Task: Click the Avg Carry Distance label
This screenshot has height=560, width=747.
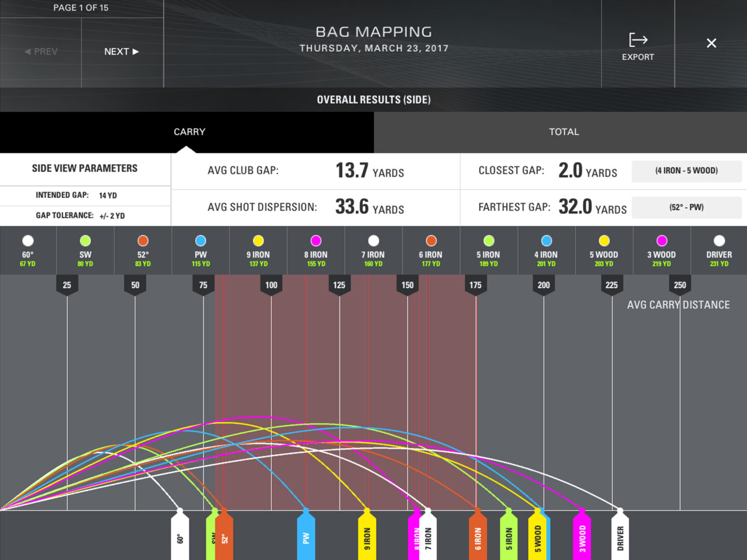Action: pos(679,305)
